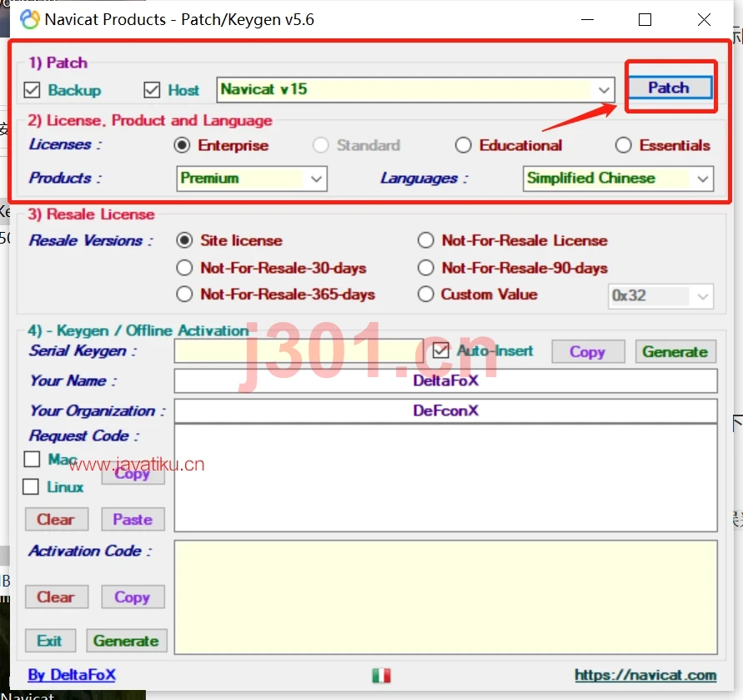Close the Patch/Keygen window
Screen dimensions: 743x700
coord(704,19)
